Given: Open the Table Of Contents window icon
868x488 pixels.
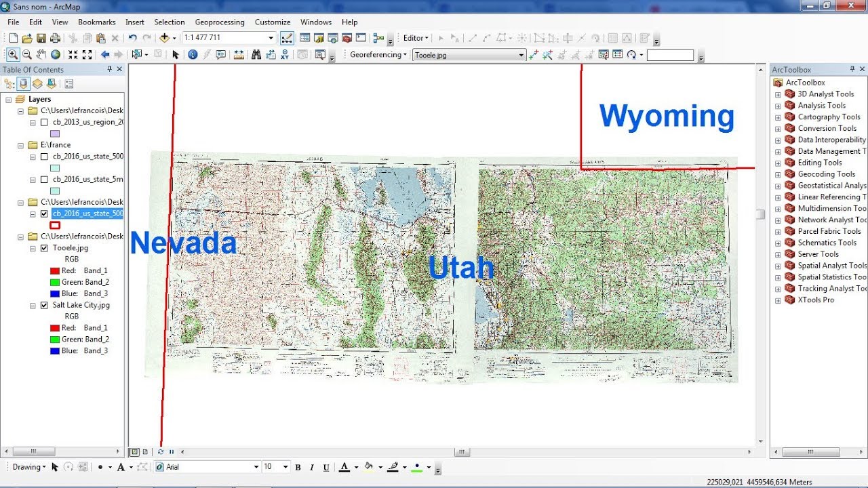Looking at the screenshot, I should click(x=304, y=38).
